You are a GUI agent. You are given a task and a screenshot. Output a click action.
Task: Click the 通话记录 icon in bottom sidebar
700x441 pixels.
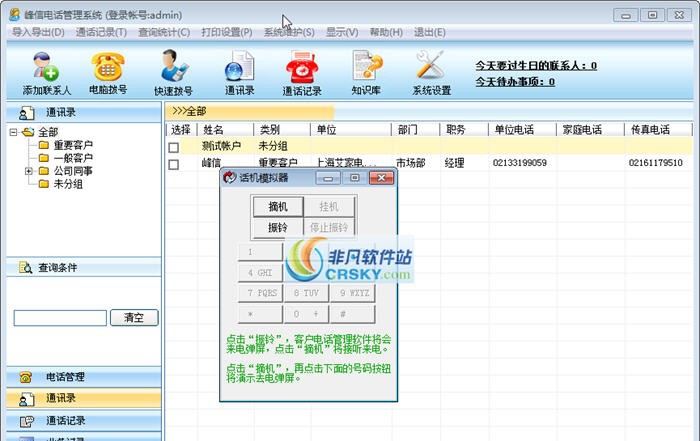(27, 421)
